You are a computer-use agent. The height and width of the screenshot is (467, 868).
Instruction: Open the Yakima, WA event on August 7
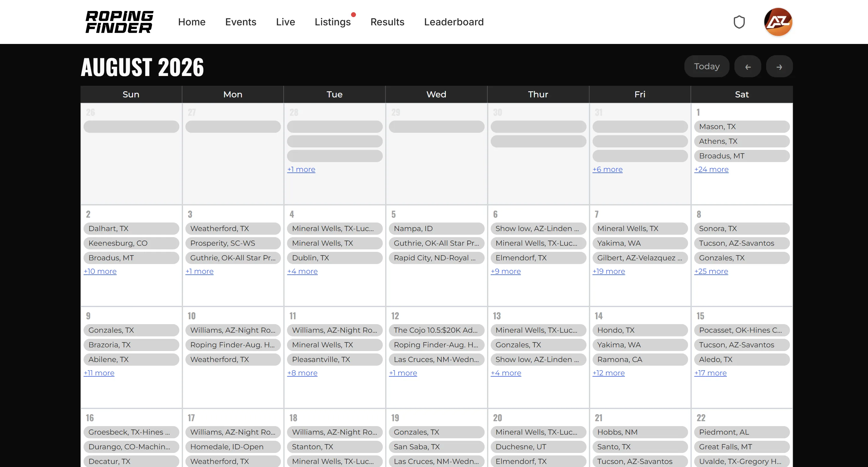(640, 243)
